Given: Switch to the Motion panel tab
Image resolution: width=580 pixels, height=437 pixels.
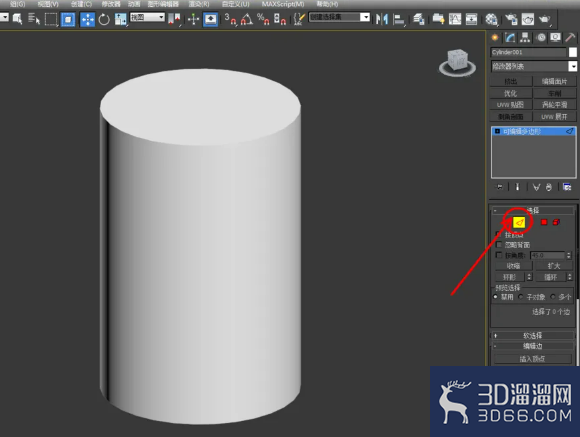Looking at the screenshot, I should (541, 37).
